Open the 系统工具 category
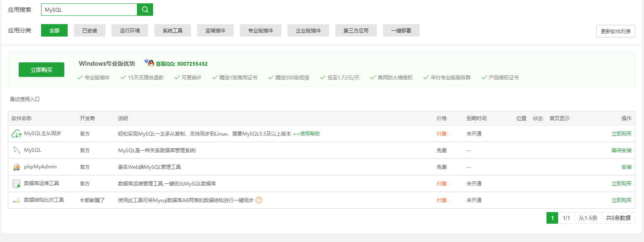The height and width of the screenshot is (242, 644). [x=173, y=30]
